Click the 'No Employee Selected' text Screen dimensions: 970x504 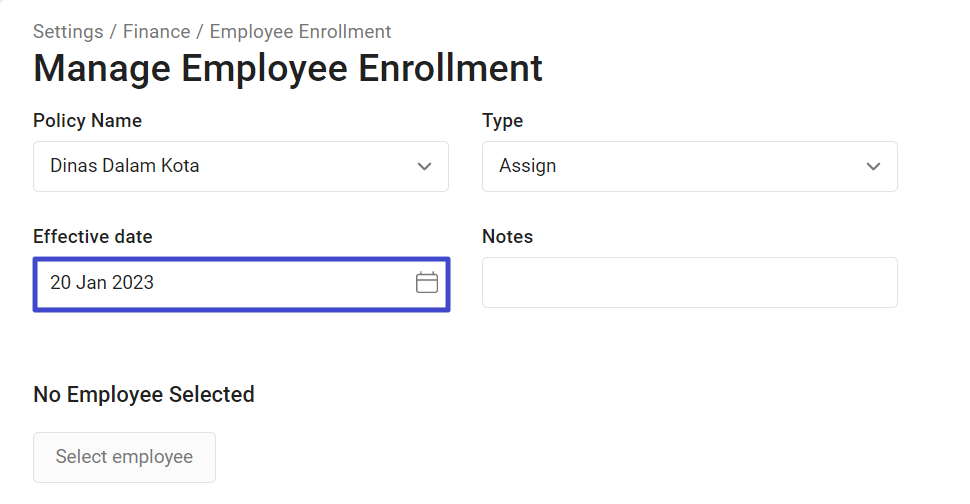144,395
